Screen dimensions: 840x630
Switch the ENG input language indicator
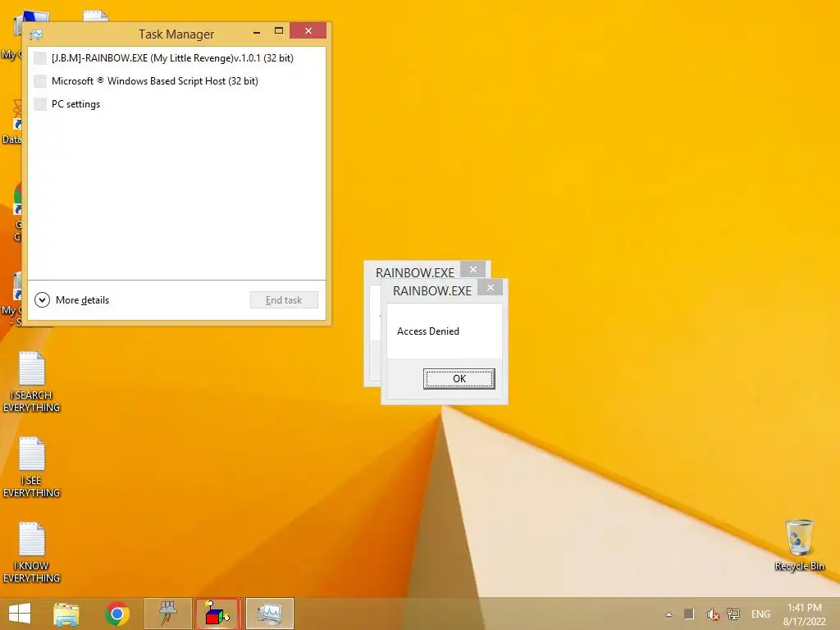coord(760,614)
